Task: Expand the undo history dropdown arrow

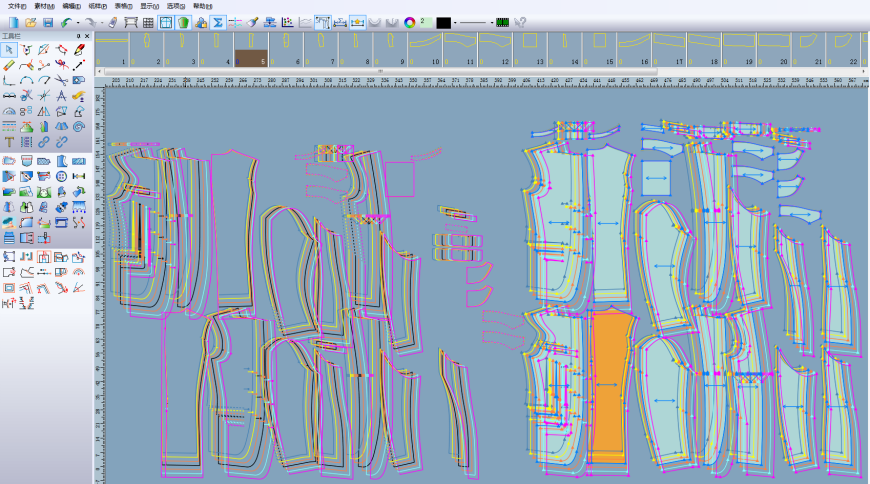Action: coord(78,22)
